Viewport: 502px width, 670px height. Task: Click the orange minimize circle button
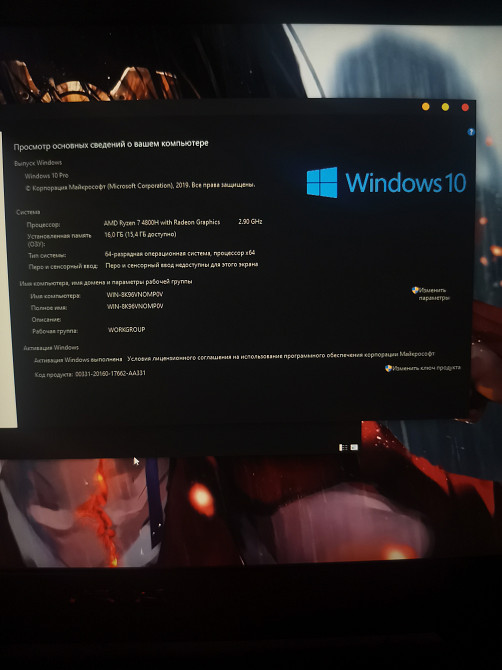click(x=426, y=107)
